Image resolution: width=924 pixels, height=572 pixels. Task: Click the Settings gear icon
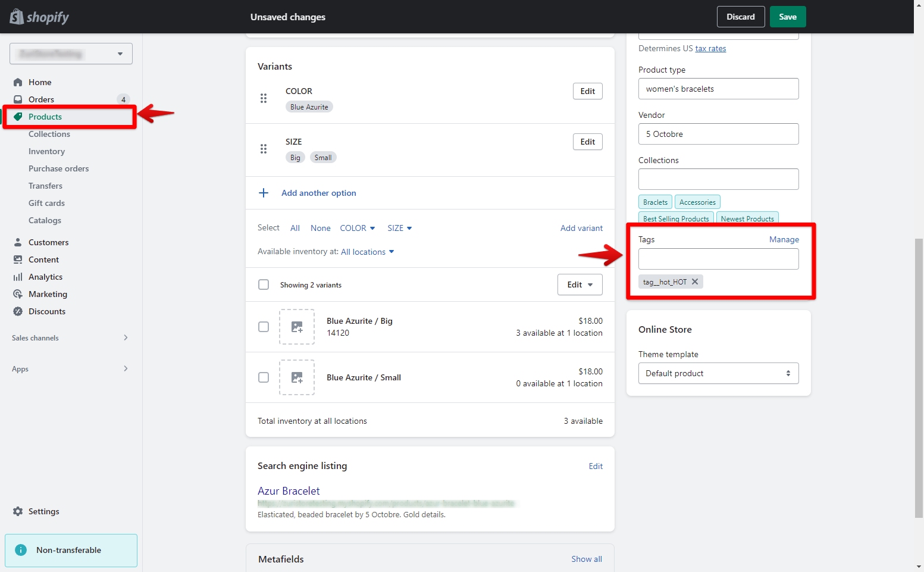[18, 511]
